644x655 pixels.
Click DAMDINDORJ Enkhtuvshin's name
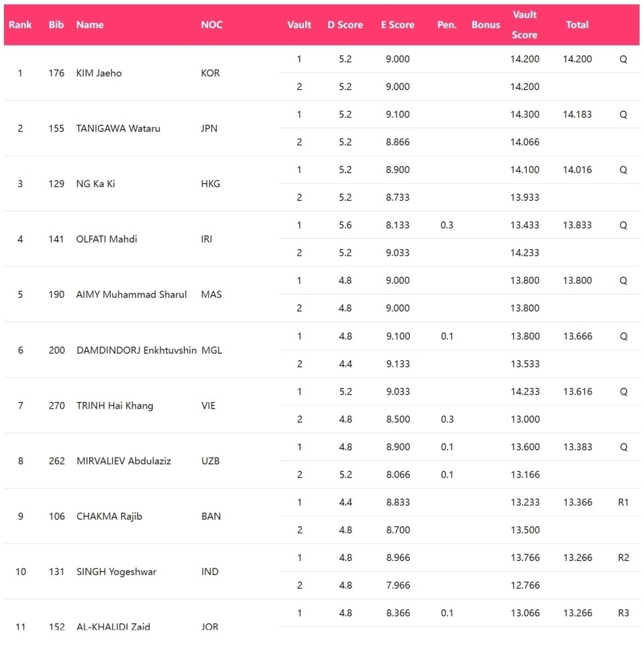tap(137, 350)
